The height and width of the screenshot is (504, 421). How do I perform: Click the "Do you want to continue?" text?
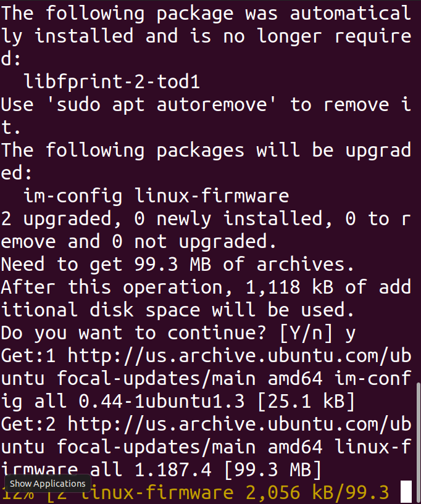pos(135,333)
